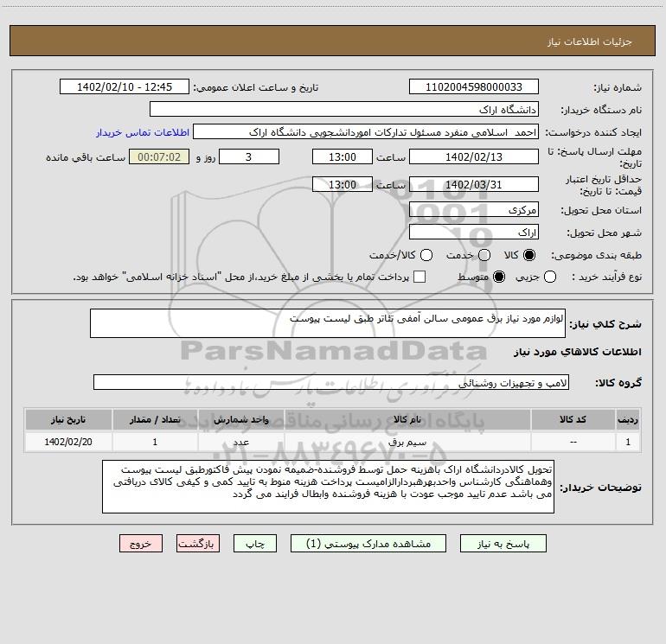Choose the متوسط purchase type radio
The width and height of the screenshot is (666, 644).
499,277
